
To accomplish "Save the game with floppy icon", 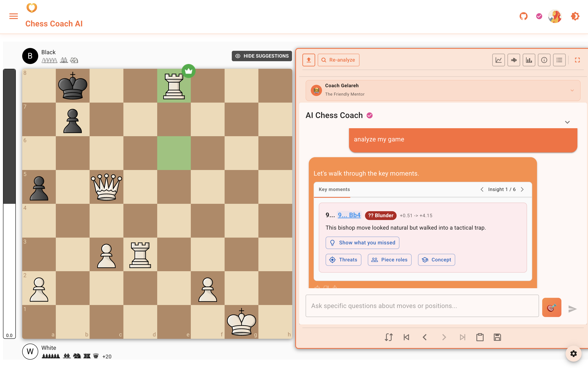I will click(x=497, y=337).
